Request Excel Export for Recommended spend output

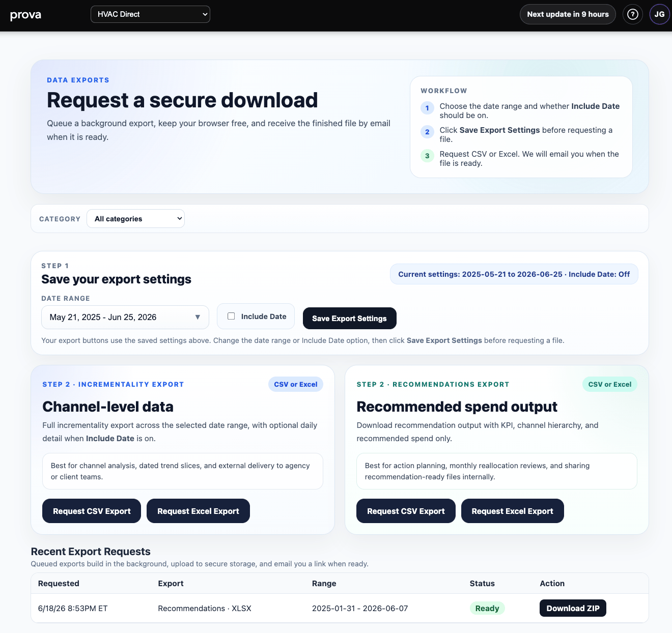click(512, 511)
